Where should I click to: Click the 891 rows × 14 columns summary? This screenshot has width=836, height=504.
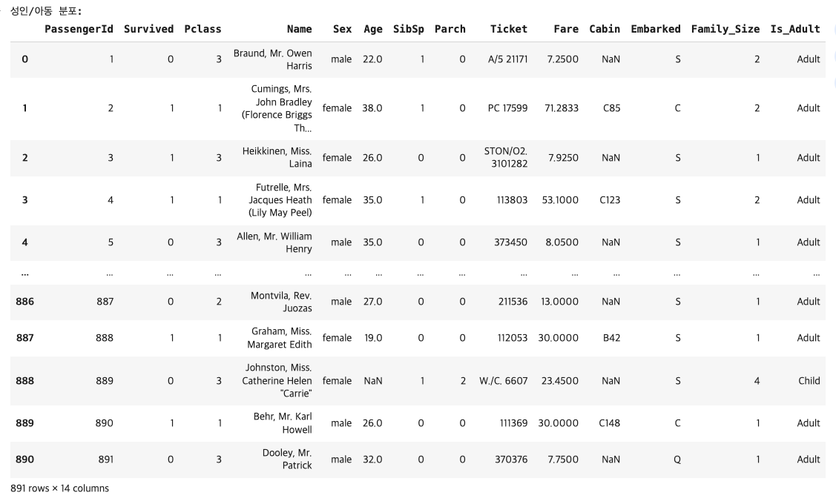pos(60,488)
